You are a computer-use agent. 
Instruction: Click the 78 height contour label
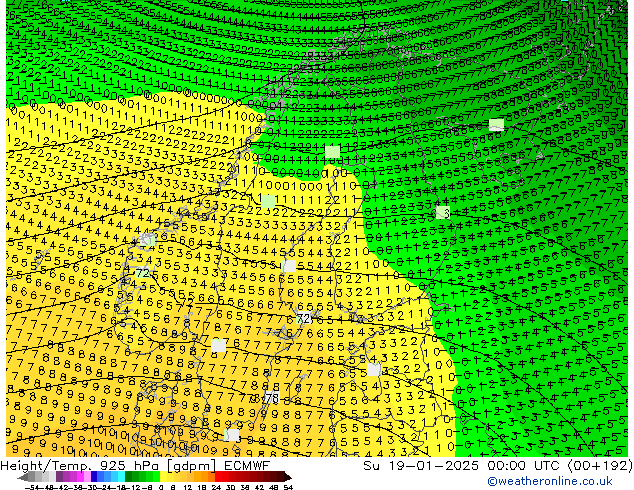pos(272,398)
